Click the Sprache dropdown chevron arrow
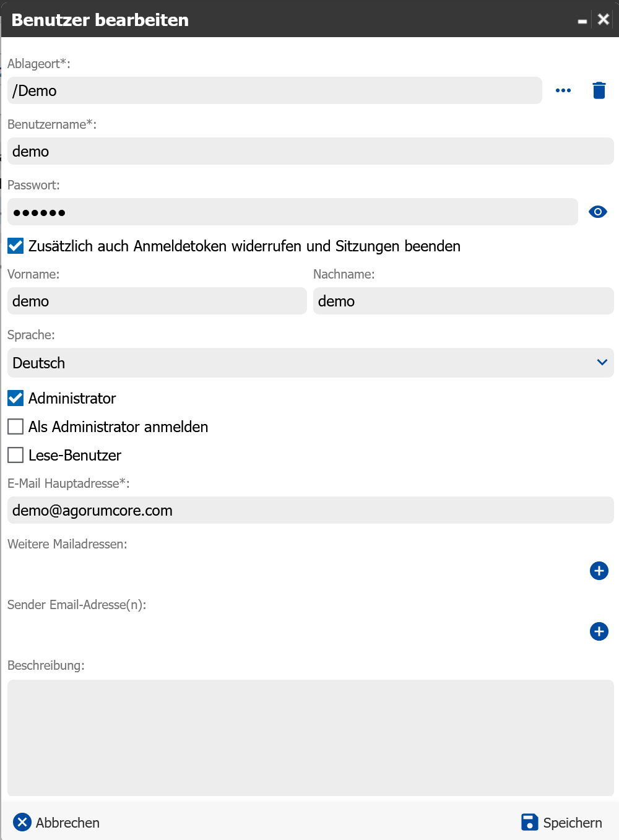 click(602, 362)
